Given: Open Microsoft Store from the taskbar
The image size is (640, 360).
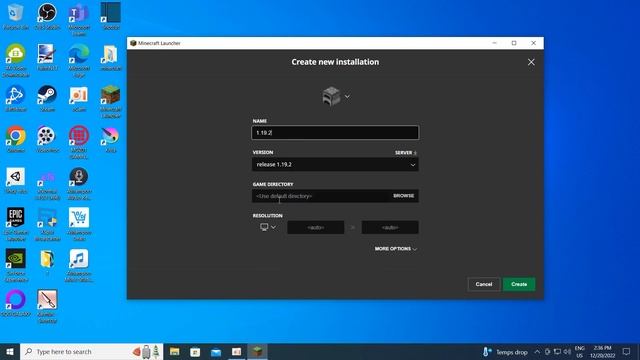Looking at the screenshot, I should click(x=195, y=351).
